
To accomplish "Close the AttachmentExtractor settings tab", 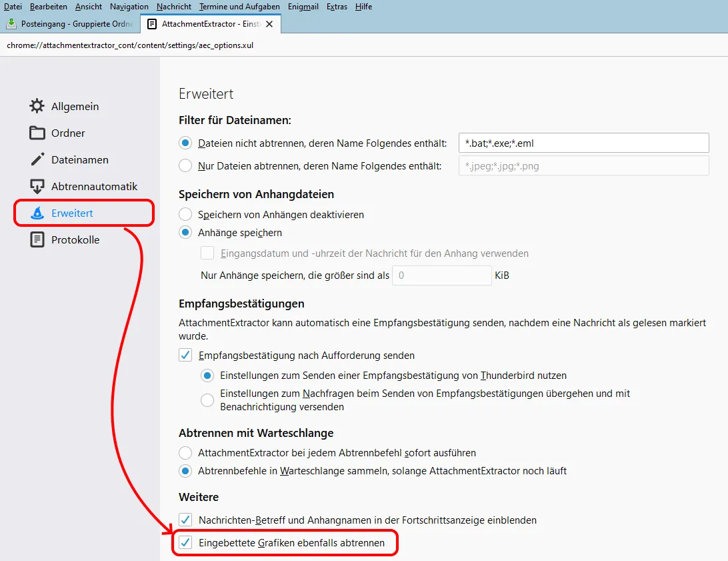I will 269,24.
